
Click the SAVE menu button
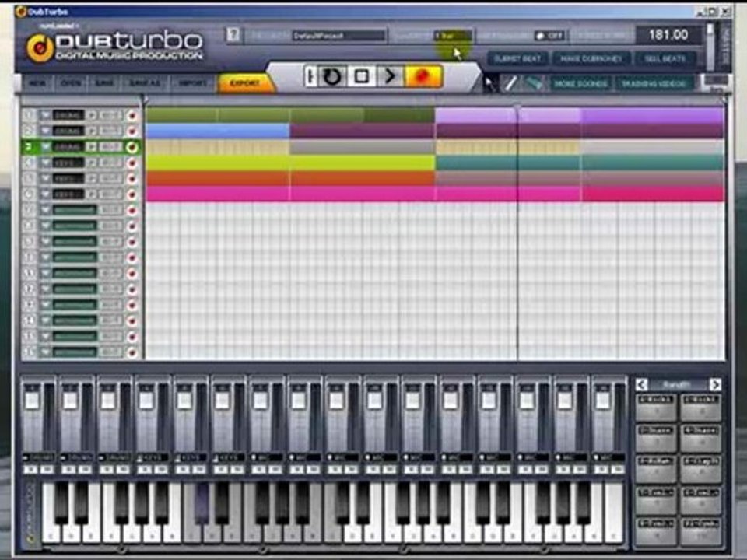point(104,83)
